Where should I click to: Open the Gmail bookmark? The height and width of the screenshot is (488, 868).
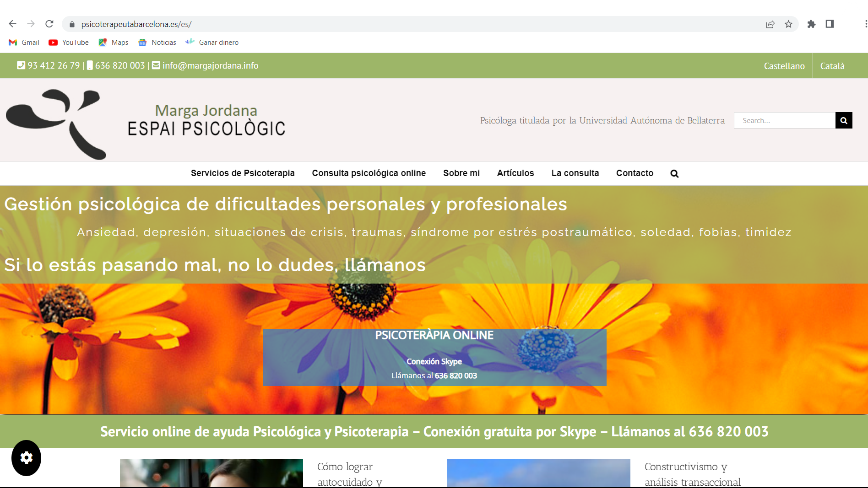[x=24, y=43]
